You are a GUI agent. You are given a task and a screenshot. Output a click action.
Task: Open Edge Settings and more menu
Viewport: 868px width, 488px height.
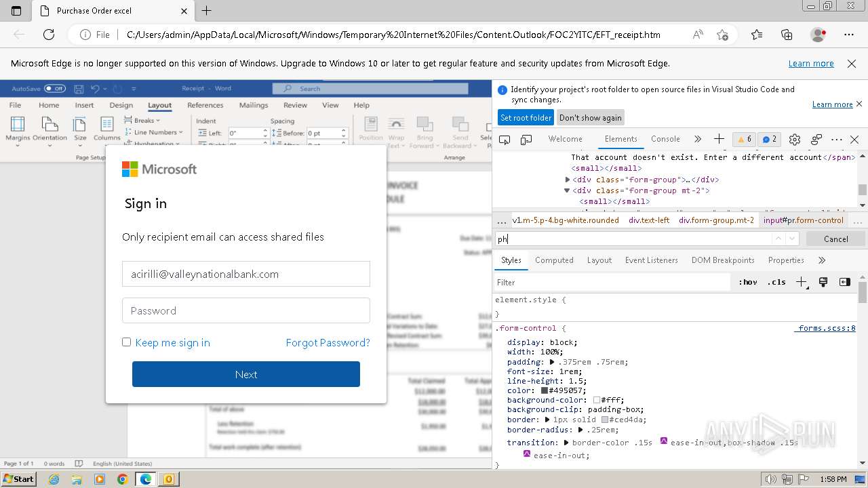[x=849, y=35]
